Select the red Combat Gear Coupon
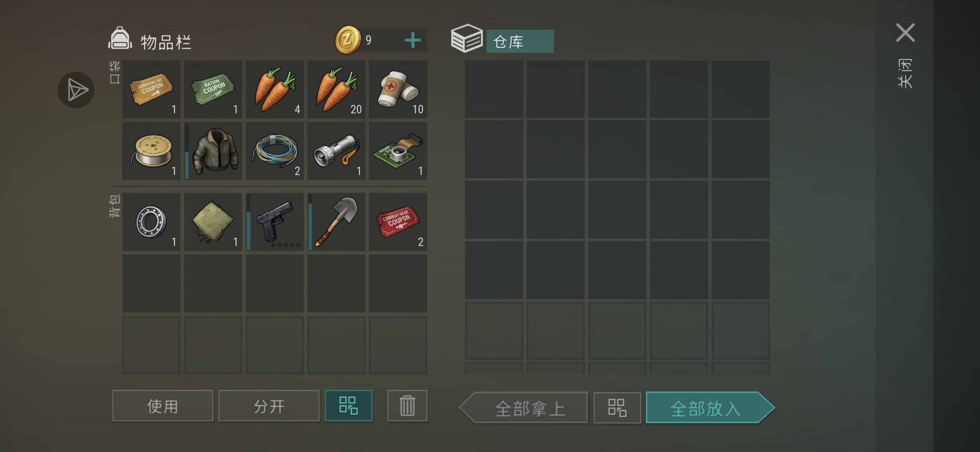Image resolution: width=980 pixels, height=452 pixels. (x=398, y=222)
